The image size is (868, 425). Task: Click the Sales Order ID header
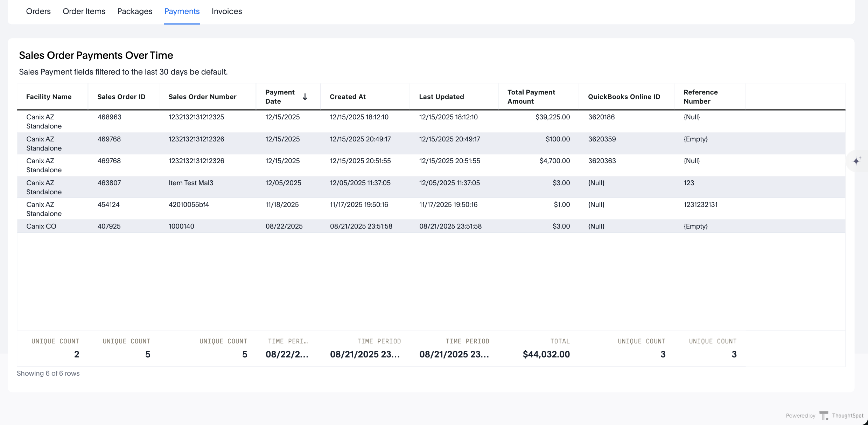pos(121,97)
